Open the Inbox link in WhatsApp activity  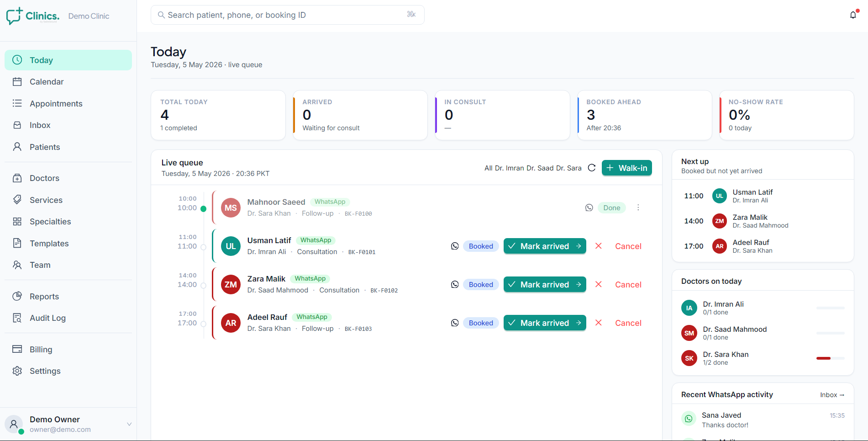(832, 395)
